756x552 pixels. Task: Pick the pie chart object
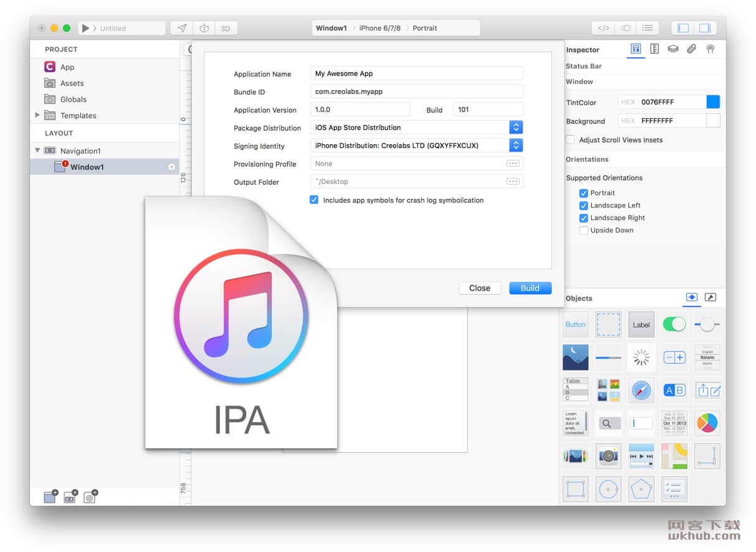click(x=708, y=423)
